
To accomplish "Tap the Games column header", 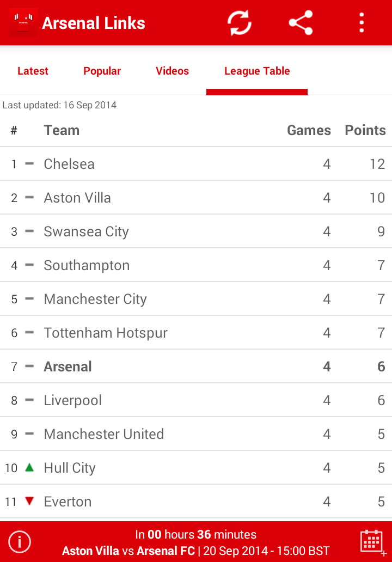I will pyautogui.click(x=309, y=130).
